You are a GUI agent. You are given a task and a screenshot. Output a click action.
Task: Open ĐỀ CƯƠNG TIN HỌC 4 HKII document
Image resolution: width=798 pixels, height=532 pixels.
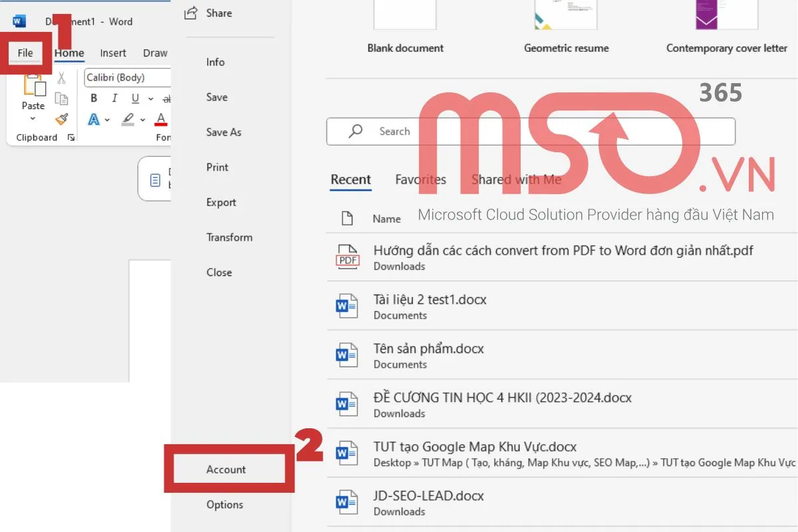[x=562, y=405]
